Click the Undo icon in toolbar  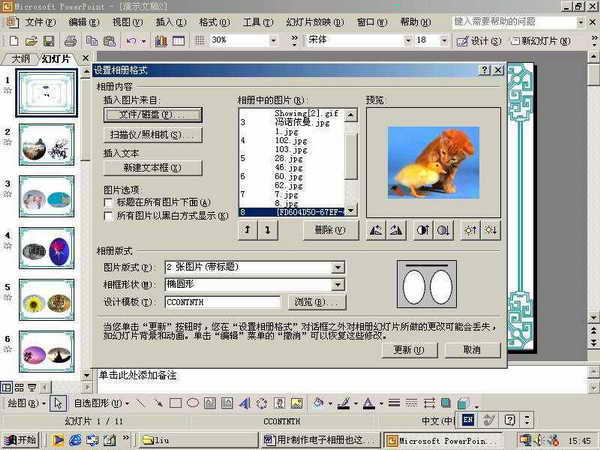132,41
